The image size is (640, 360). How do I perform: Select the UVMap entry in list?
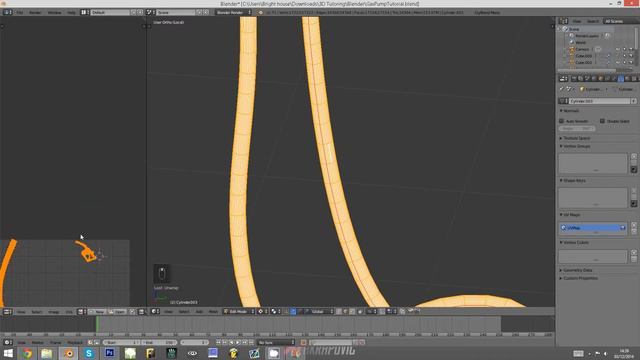[593, 228]
